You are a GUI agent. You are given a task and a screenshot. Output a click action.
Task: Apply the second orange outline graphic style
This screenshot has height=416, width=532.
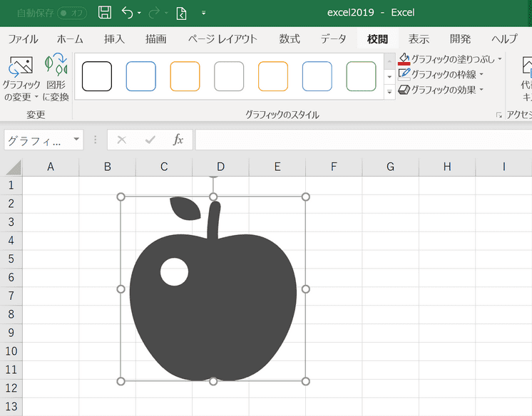coord(273,76)
